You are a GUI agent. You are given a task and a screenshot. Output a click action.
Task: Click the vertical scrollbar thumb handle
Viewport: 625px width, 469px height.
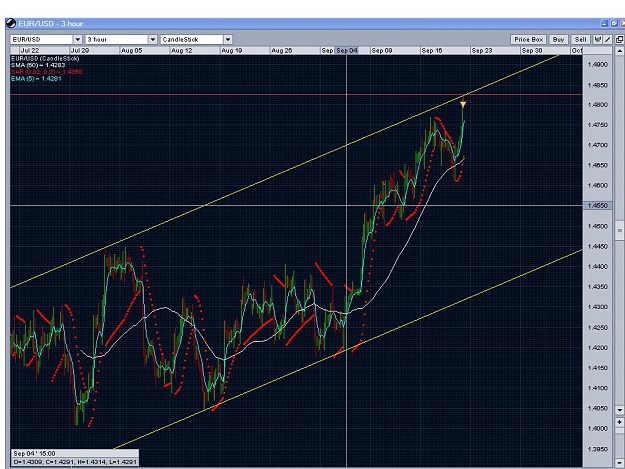click(x=619, y=230)
